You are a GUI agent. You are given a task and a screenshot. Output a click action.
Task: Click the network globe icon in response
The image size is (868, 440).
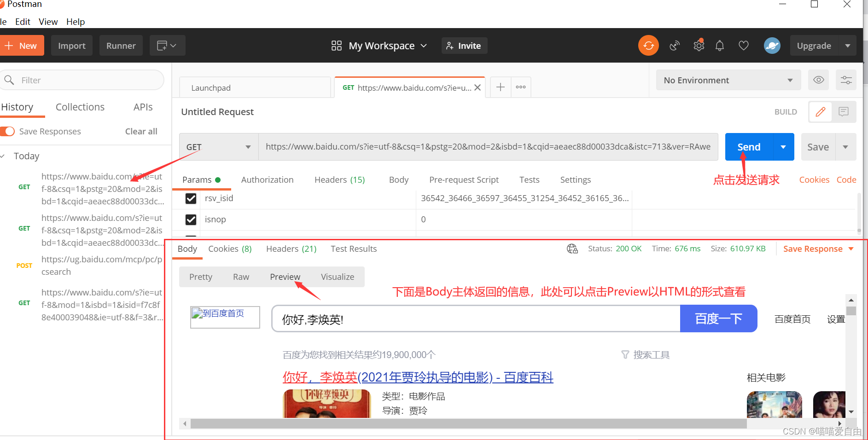(572, 249)
